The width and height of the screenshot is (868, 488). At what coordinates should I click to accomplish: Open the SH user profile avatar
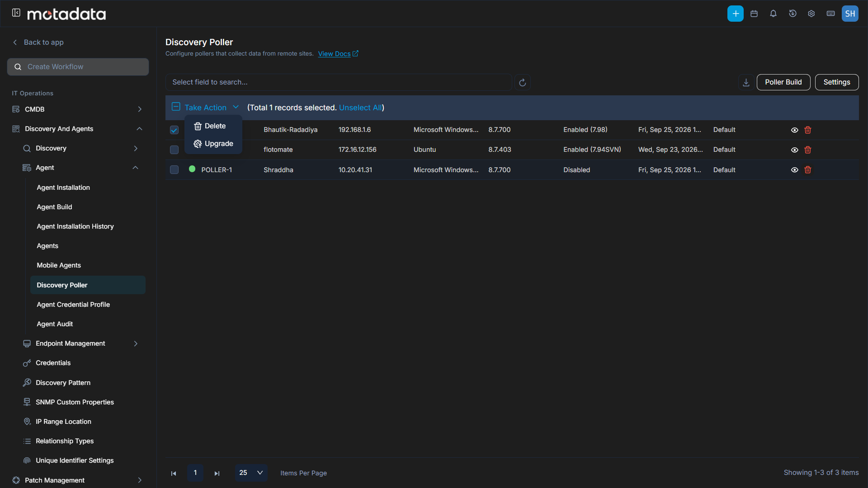click(850, 14)
